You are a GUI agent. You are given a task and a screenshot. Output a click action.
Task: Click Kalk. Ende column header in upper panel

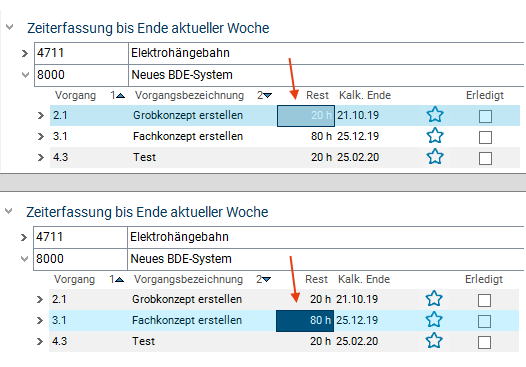[365, 95]
